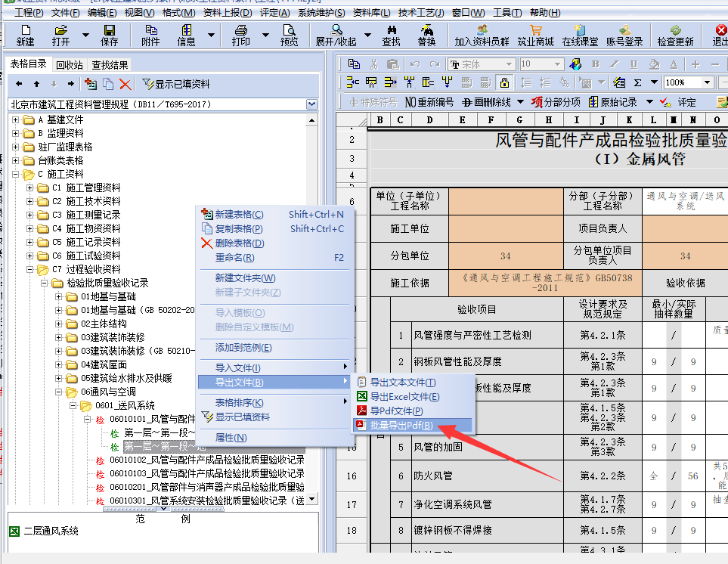Image resolution: width=728 pixels, height=564 pixels.
Task: Collapse the C 施工资料 folder
Action: point(16,174)
